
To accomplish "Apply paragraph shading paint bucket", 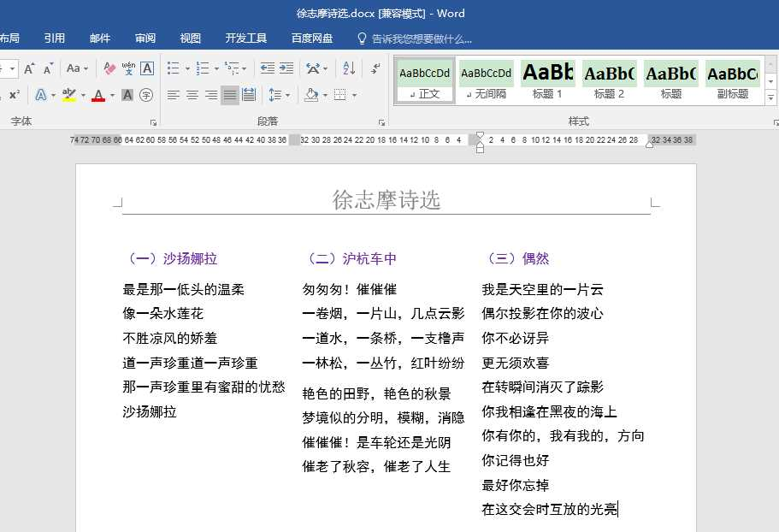I will [x=311, y=95].
